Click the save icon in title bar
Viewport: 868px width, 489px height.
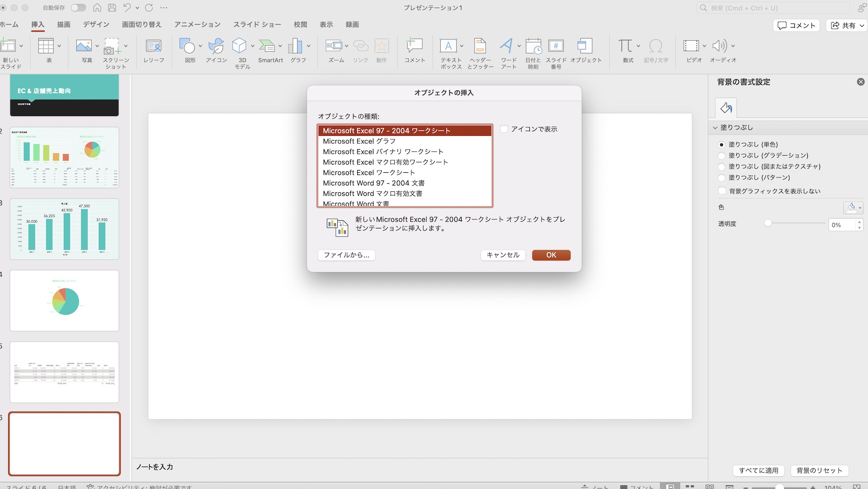pos(112,8)
